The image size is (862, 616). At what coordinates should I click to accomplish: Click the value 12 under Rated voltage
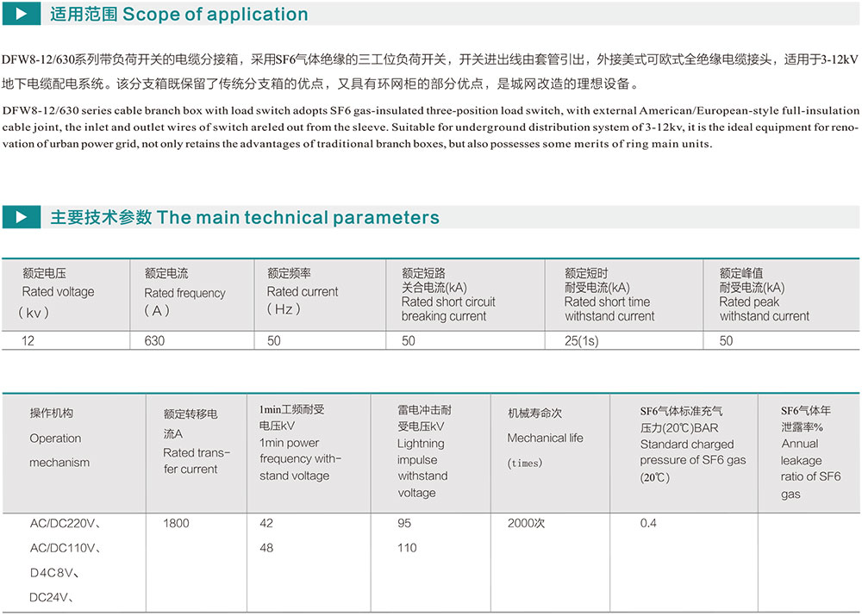coord(28,341)
